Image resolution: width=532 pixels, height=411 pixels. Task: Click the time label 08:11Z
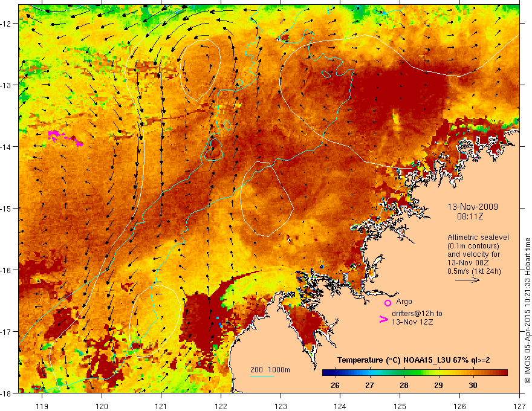470,216
